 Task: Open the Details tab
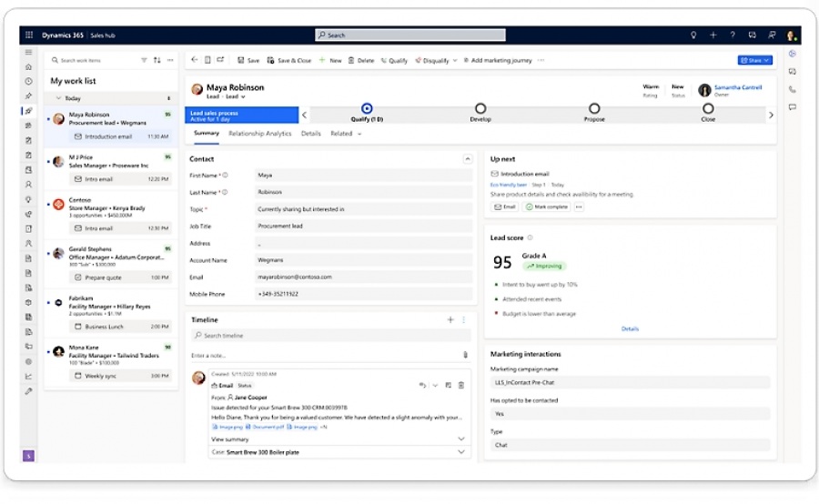(x=311, y=134)
